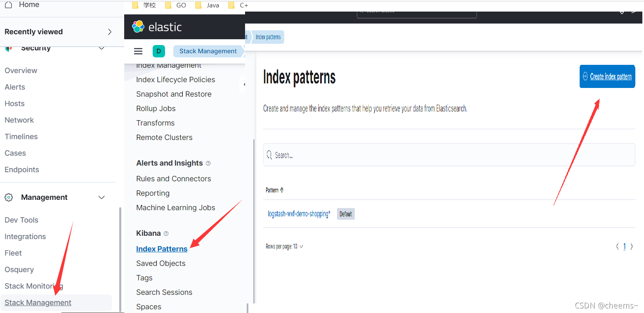Open Transforms
This screenshot has height=313, width=644.
(x=156, y=123)
